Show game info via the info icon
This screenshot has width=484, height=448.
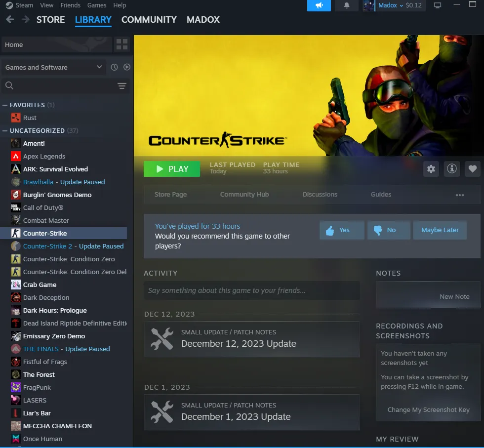[451, 169]
